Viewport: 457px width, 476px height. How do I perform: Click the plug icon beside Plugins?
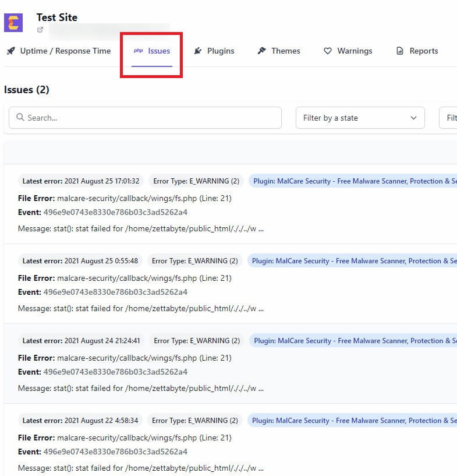[198, 51]
